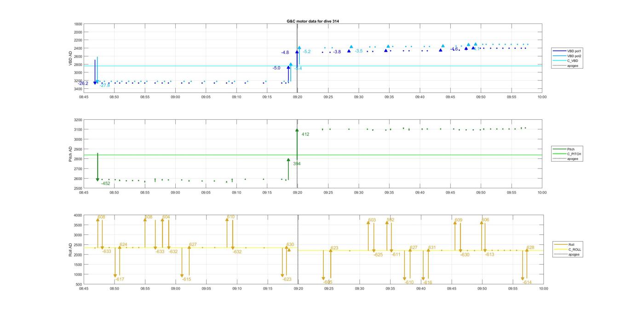644x319 pixels.
Task: Click the '609' roll data label
Action: [x=459, y=220]
